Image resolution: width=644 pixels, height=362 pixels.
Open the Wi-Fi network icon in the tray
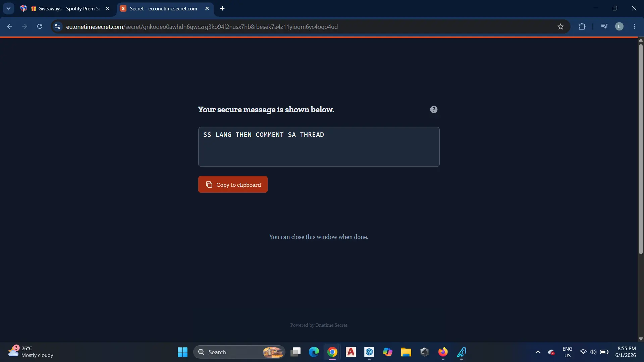pos(583,352)
